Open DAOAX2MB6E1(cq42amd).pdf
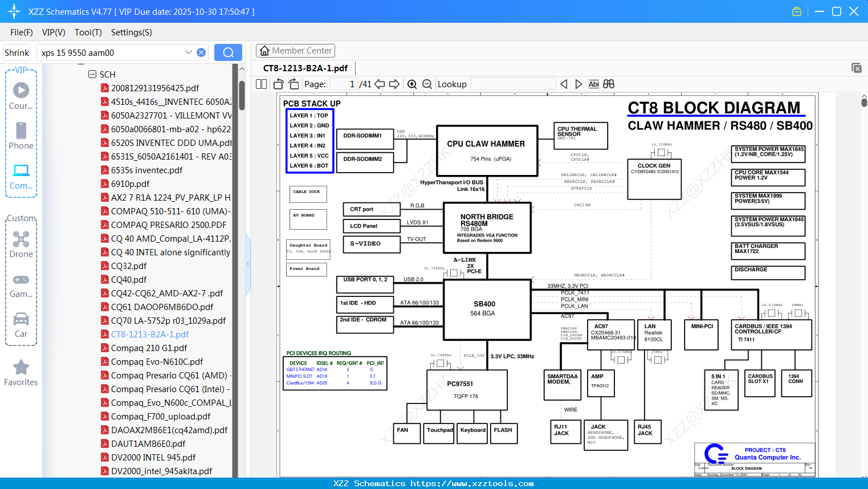 [x=169, y=430]
